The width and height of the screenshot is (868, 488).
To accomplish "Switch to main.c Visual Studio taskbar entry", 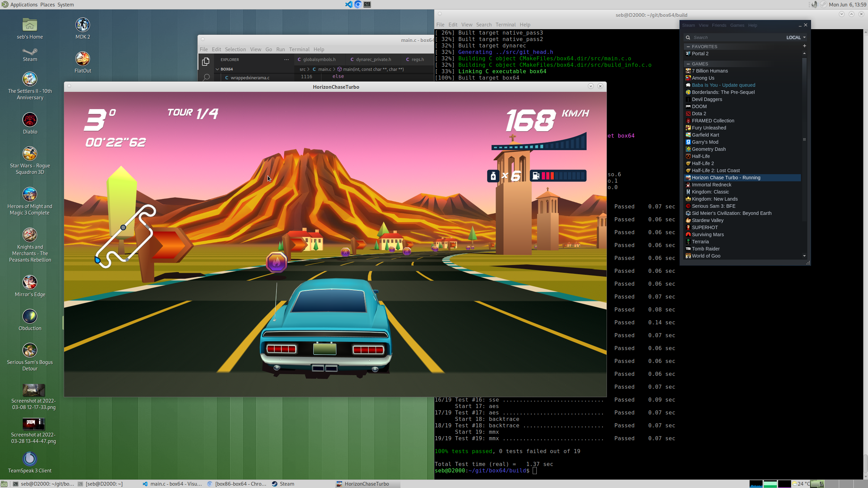I will point(172,484).
